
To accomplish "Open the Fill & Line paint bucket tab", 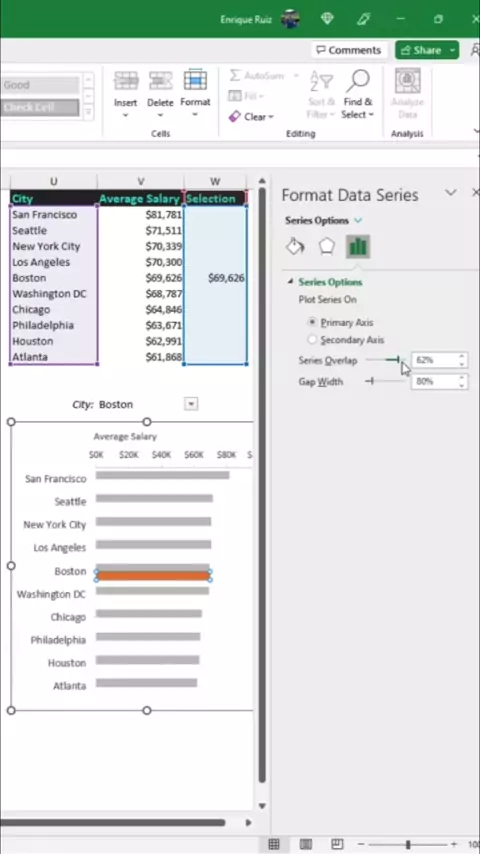I will coord(295,247).
